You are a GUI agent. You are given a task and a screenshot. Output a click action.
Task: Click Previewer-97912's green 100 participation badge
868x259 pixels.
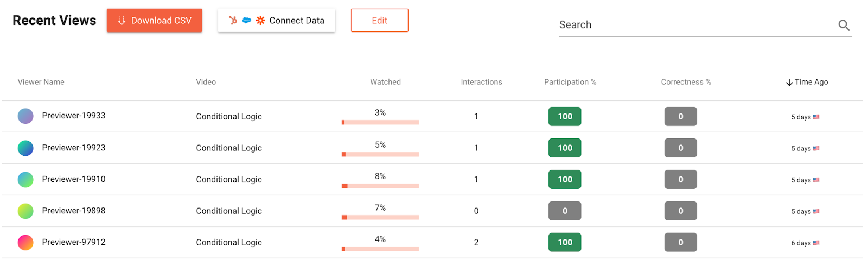564,242
